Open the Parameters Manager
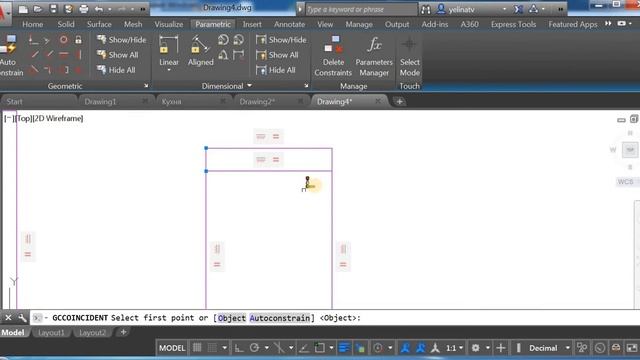The image size is (640, 360). tap(374, 56)
